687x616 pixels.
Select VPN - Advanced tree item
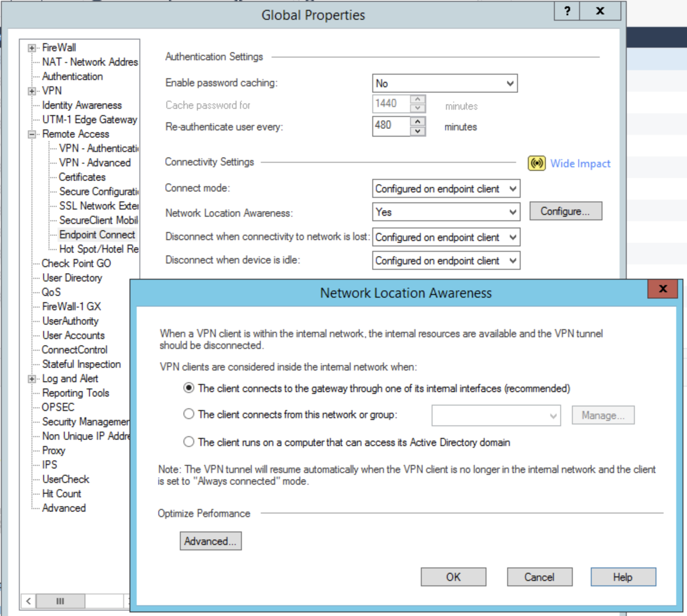[95, 163]
